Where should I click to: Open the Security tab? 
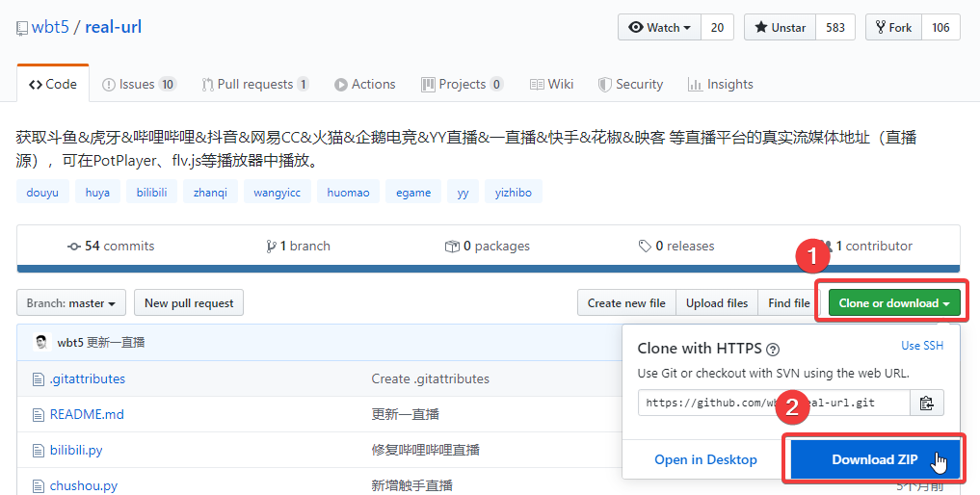point(630,85)
